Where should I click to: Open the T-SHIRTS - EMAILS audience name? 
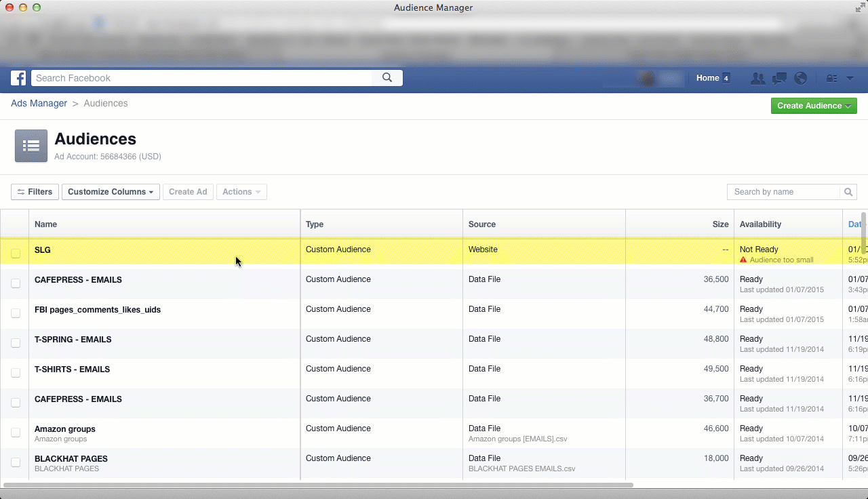pos(72,370)
